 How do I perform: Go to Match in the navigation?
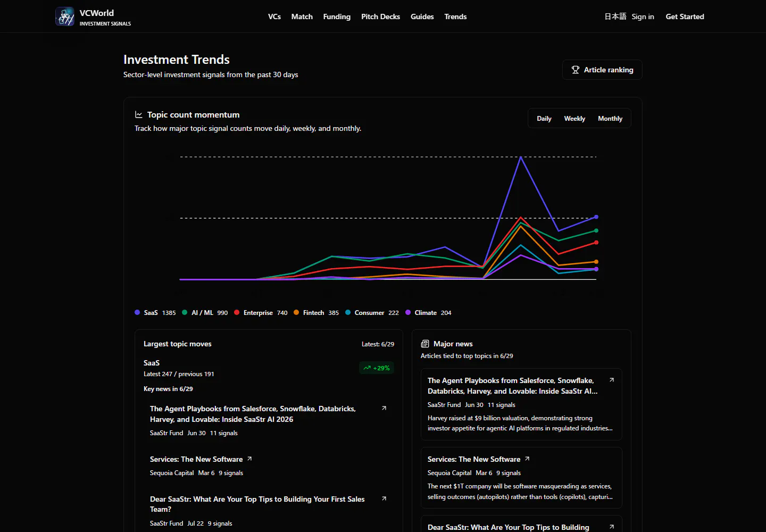coord(302,16)
